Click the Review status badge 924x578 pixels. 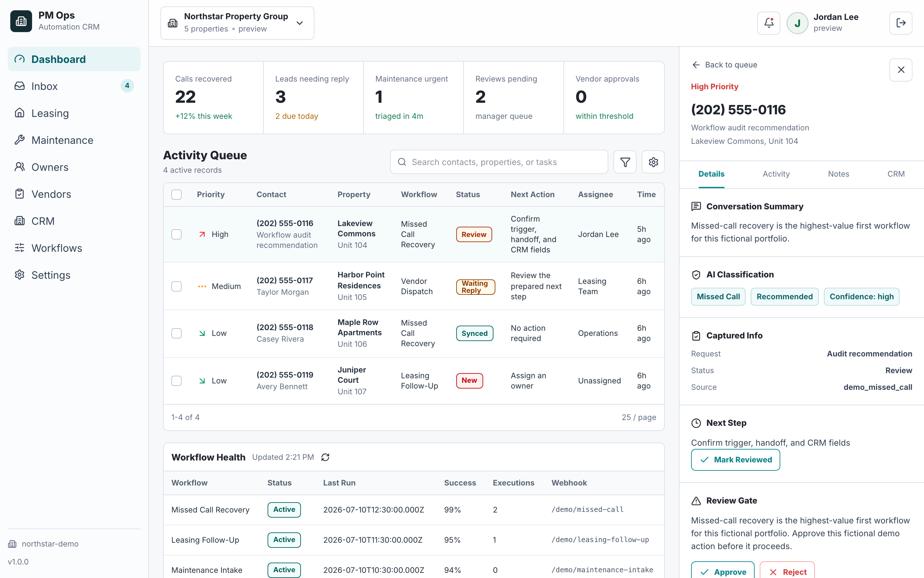point(474,234)
